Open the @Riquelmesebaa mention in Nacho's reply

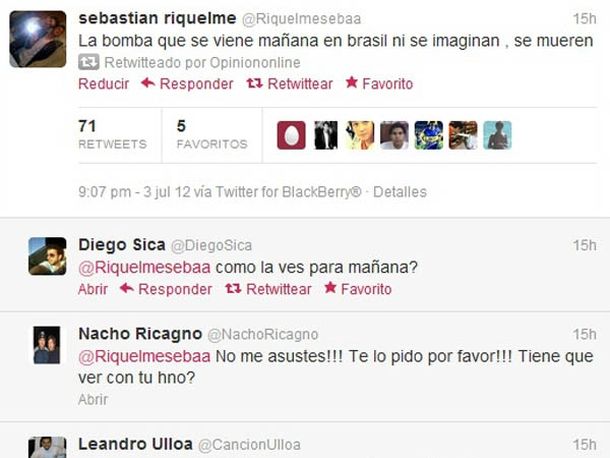pos(144,356)
